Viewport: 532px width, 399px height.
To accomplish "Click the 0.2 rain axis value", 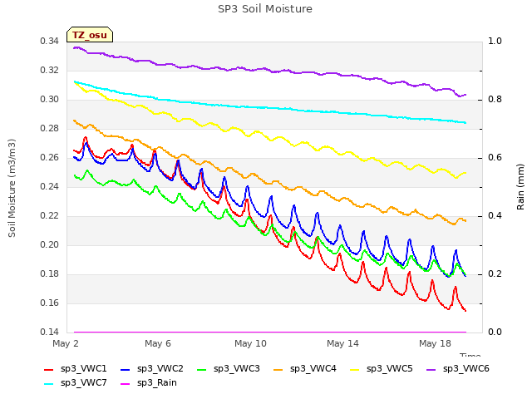I will pos(495,274).
